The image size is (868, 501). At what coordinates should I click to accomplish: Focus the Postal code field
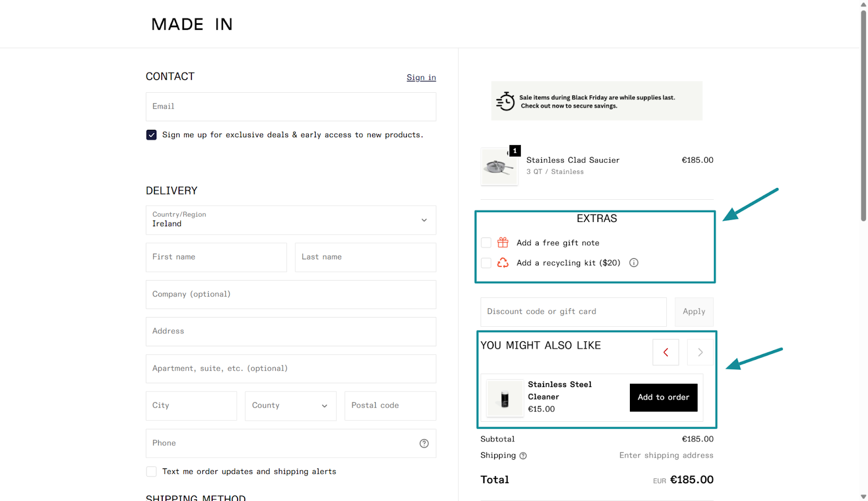(x=390, y=406)
